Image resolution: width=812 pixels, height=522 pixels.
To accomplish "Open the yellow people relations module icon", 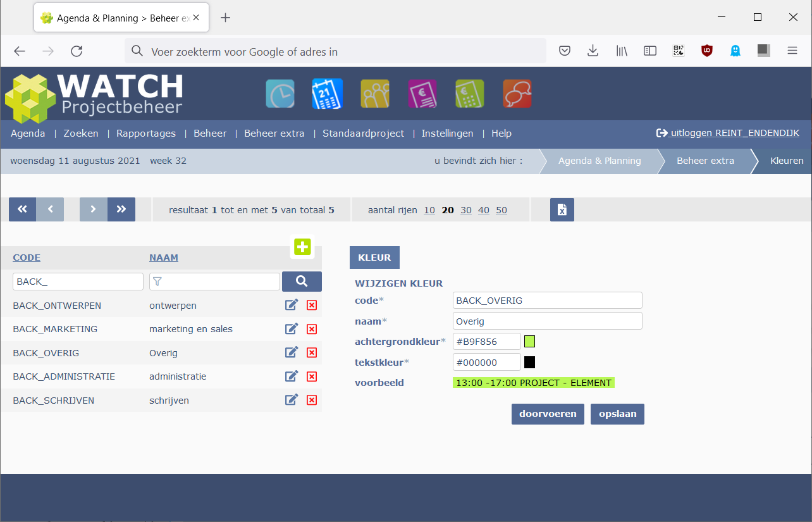I will 375,94.
